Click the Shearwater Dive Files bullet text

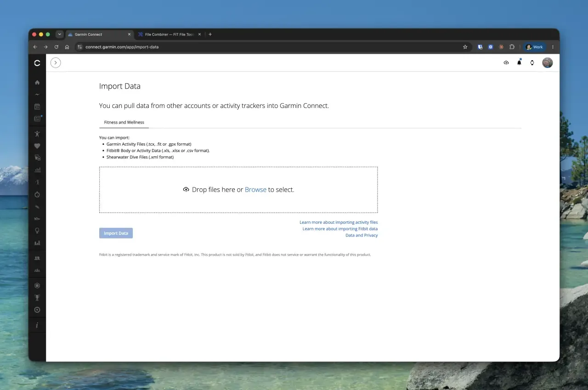pos(140,157)
